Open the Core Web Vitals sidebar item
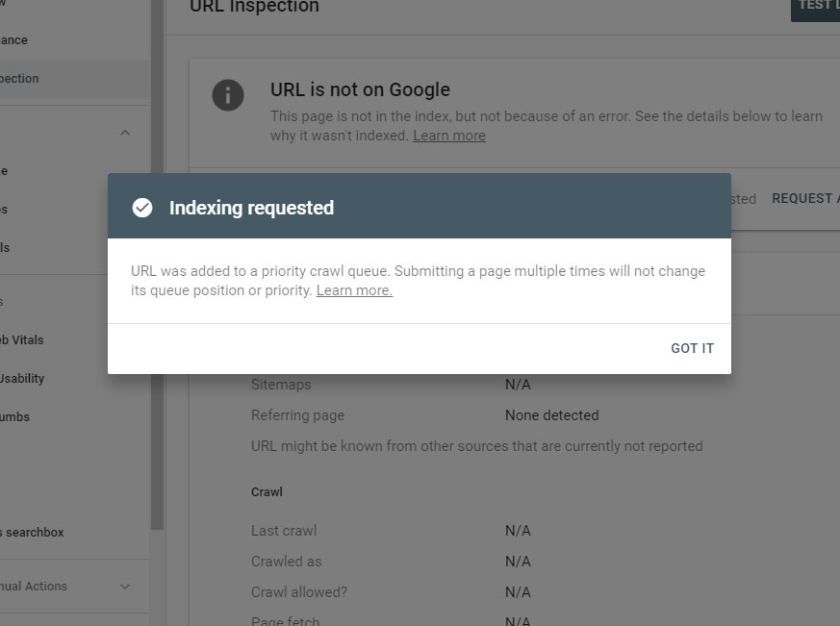840x626 pixels. tap(74, 340)
